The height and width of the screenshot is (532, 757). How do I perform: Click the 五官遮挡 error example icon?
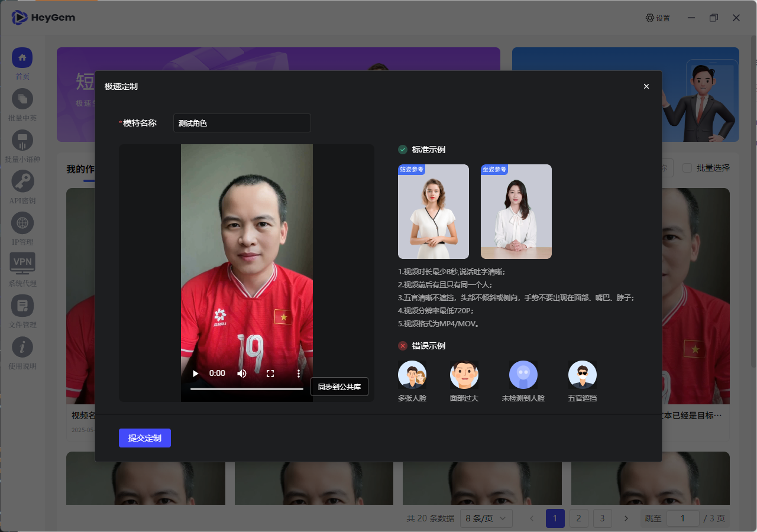583,375
